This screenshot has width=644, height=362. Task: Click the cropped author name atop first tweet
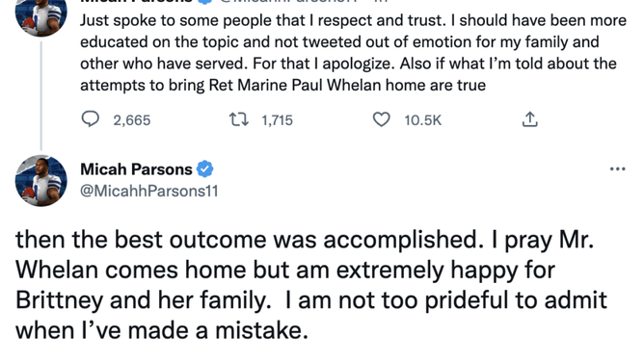pos(136,1)
